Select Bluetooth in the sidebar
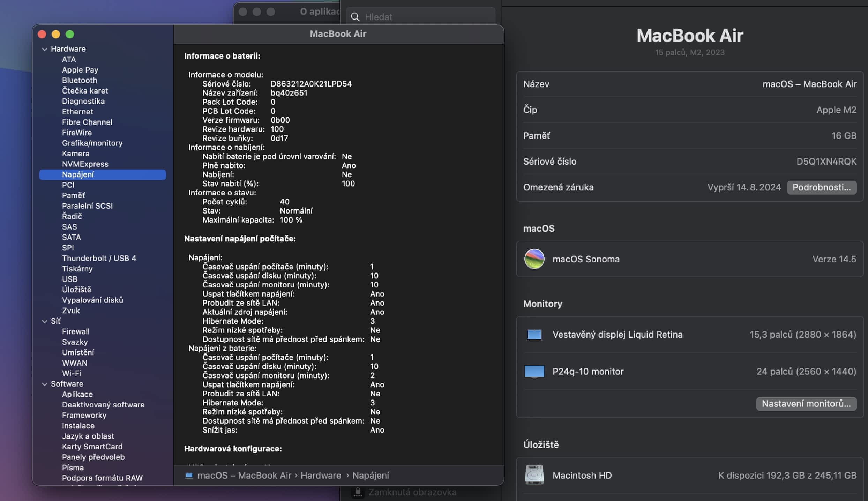868x501 pixels. [80, 80]
